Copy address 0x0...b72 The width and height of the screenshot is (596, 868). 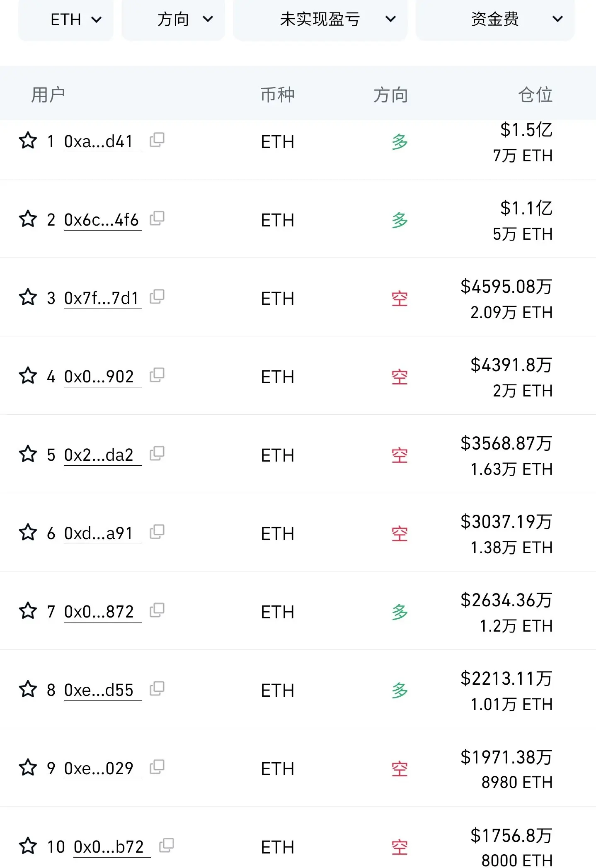pos(167,845)
